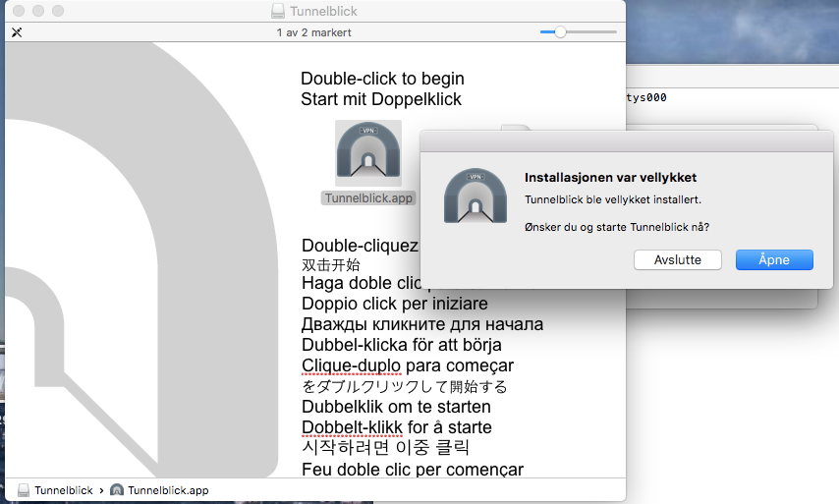The height and width of the screenshot is (504, 839).
Task: Zoom the Tunnelblick Finder window
Action: pyautogui.click(x=58, y=12)
